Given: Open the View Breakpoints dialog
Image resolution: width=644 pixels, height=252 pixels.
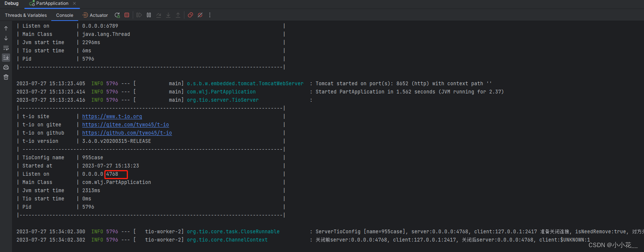Looking at the screenshot, I should click(x=190, y=15).
